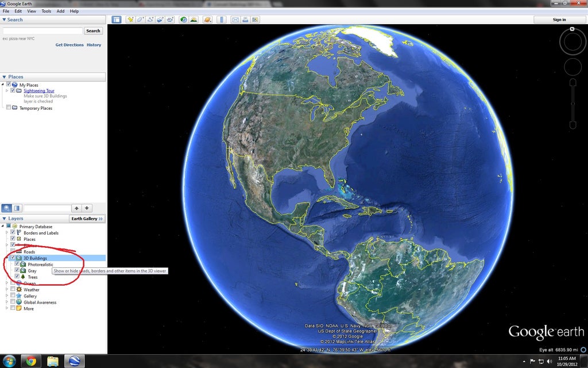The width and height of the screenshot is (588, 368).
Task: Show historical imagery with the clock icon
Action: (183, 20)
